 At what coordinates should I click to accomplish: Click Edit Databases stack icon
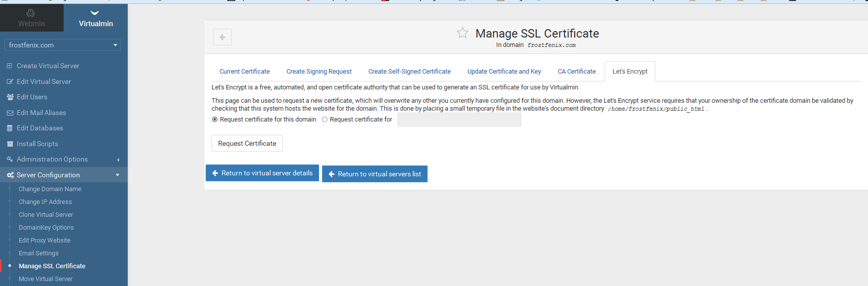(x=10, y=128)
